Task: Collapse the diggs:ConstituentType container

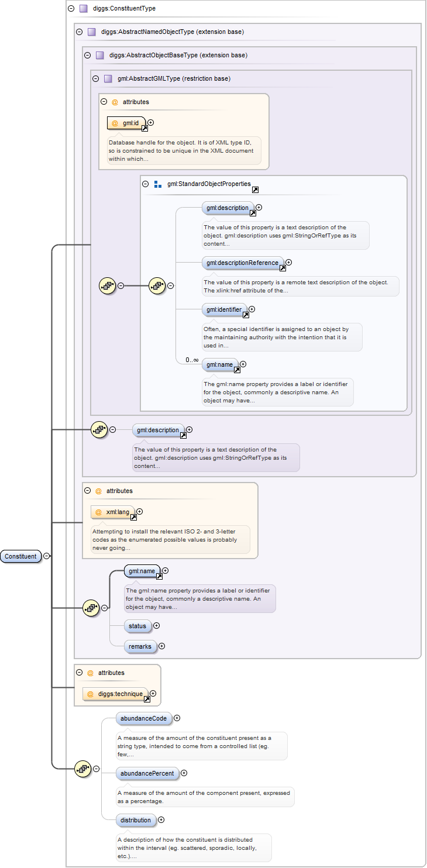Action: click(x=71, y=9)
